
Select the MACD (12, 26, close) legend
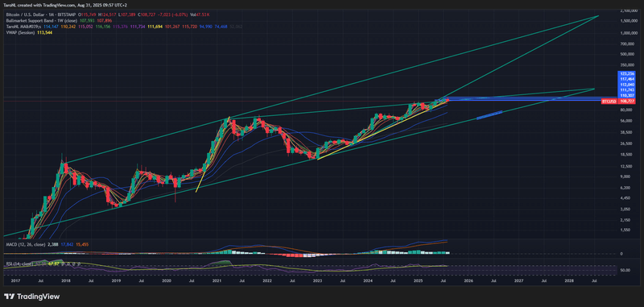tap(26, 244)
